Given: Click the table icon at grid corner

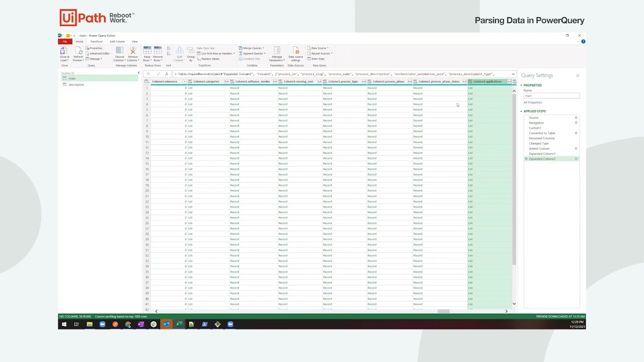Looking at the screenshot, I should pyautogui.click(x=147, y=81).
